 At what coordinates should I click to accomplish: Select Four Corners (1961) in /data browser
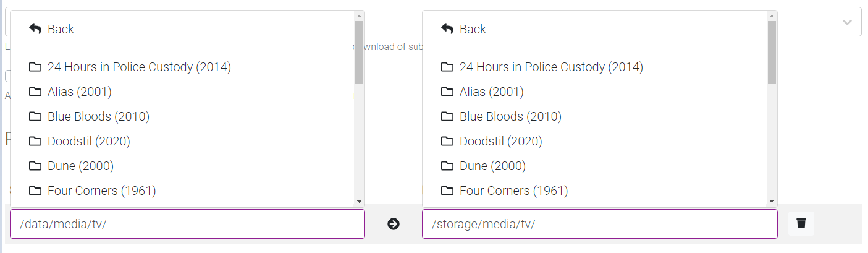pos(101,191)
